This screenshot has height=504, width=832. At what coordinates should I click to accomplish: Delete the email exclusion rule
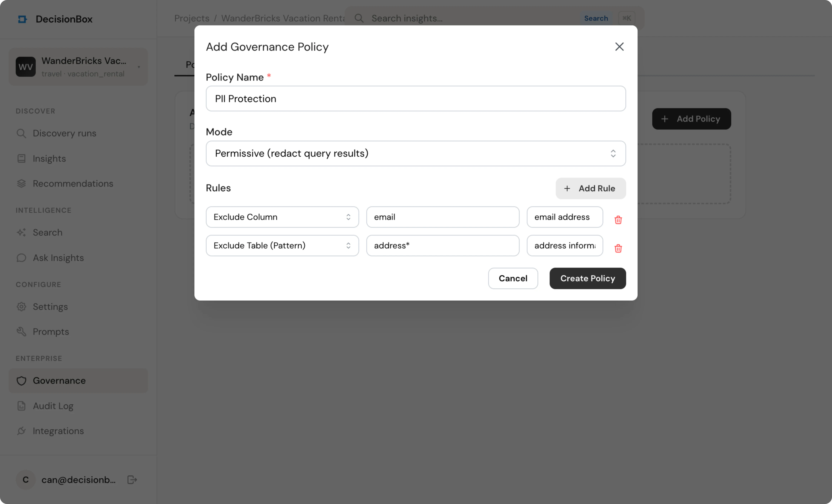tap(618, 220)
